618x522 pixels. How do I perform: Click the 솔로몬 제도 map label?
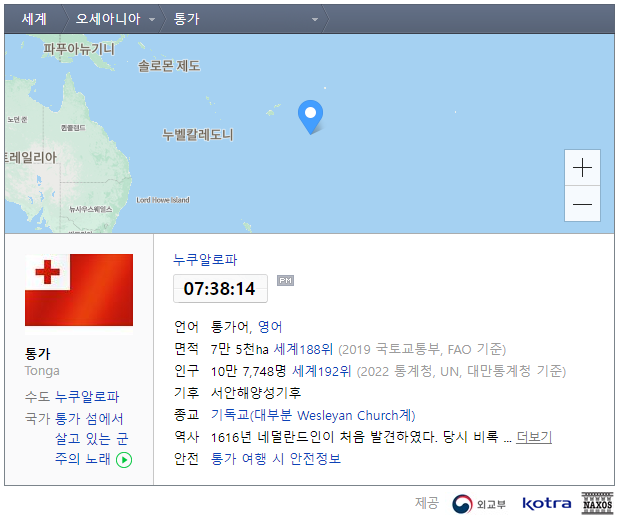point(169,65)
